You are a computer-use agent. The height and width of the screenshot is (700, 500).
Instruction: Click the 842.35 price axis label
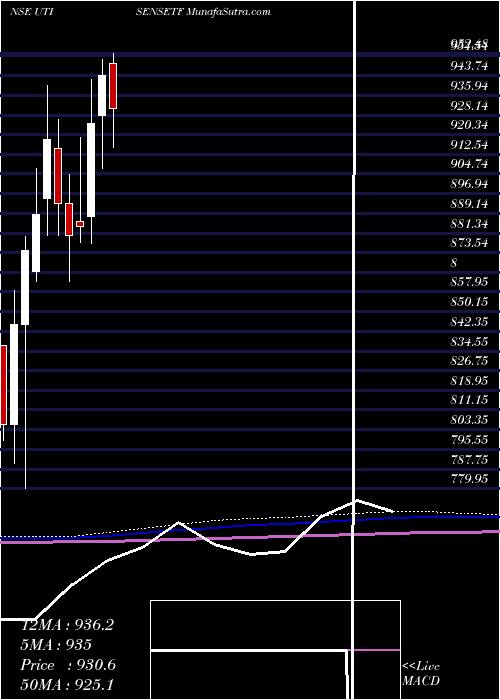(x=469, y=321)
